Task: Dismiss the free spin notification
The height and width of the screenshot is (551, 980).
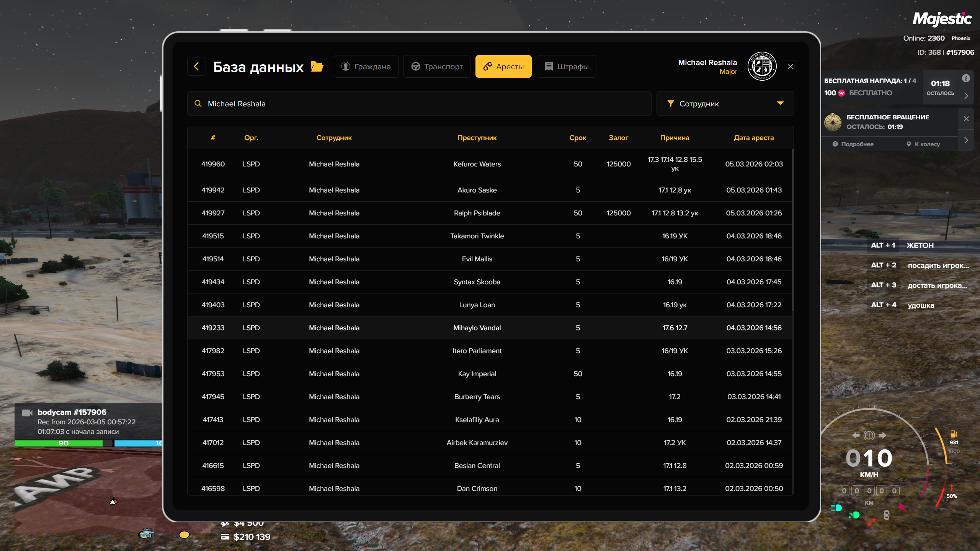Action: pos(966,119)
